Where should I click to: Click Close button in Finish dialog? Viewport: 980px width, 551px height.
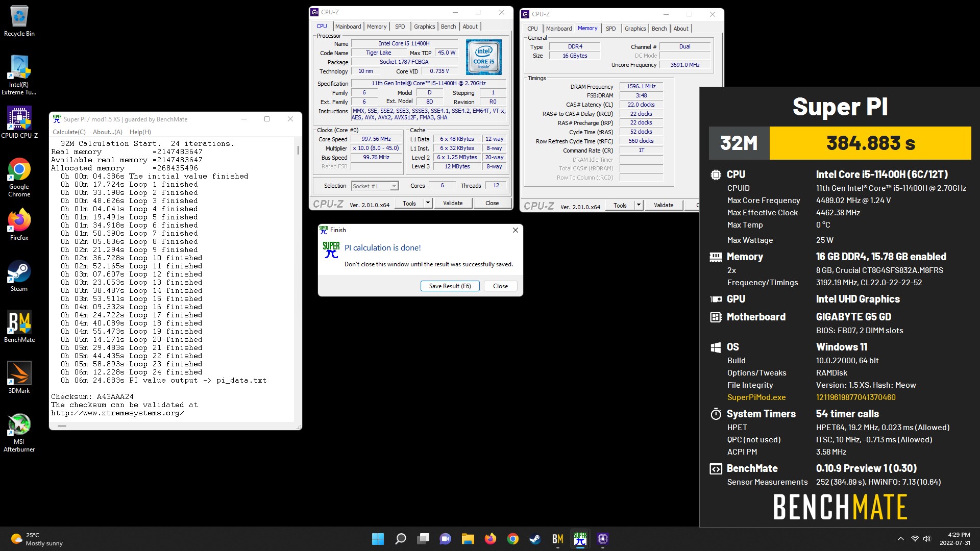coord(500,286)
